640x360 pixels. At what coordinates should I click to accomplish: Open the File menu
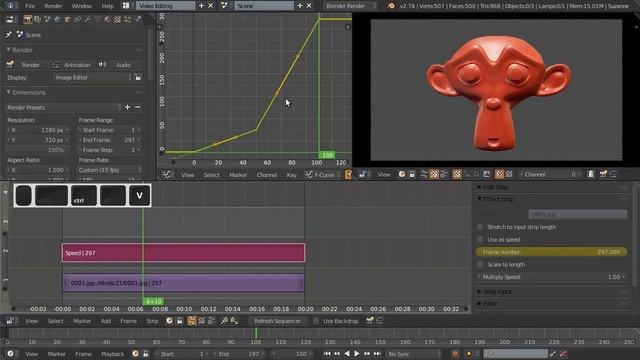[30, 6]
